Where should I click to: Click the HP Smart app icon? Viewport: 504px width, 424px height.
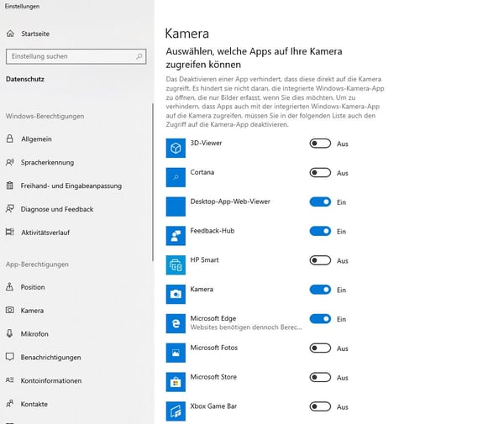(176, 265)
